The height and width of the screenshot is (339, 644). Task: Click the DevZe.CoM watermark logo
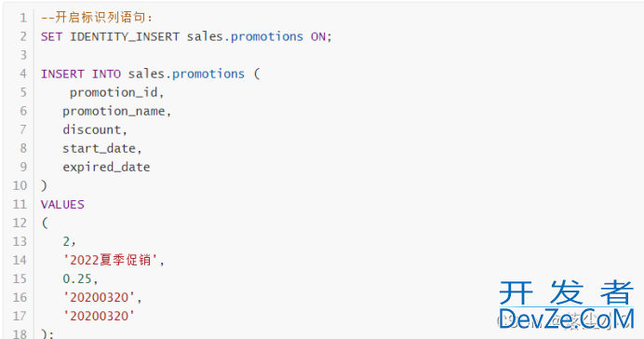tap(566, 319)
